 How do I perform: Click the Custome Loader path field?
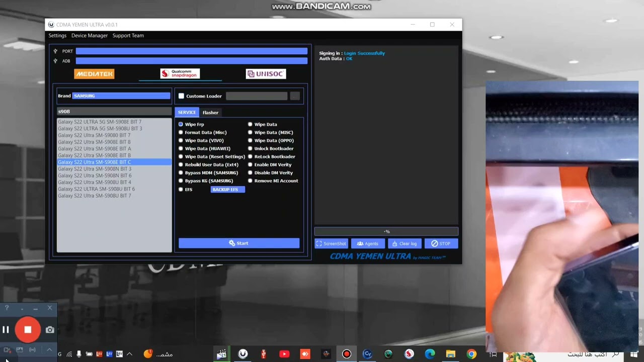coord(257,96)
